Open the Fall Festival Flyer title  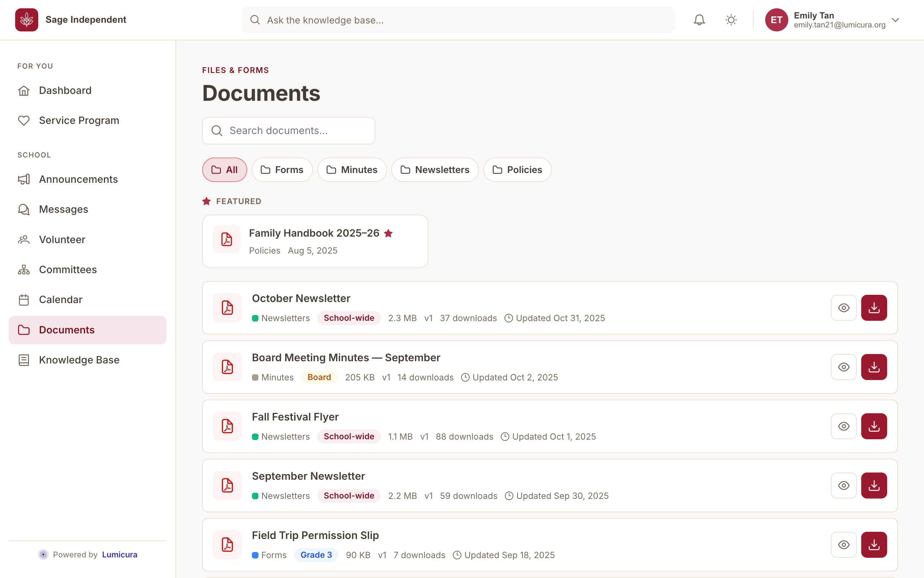[x=295, y=417]
